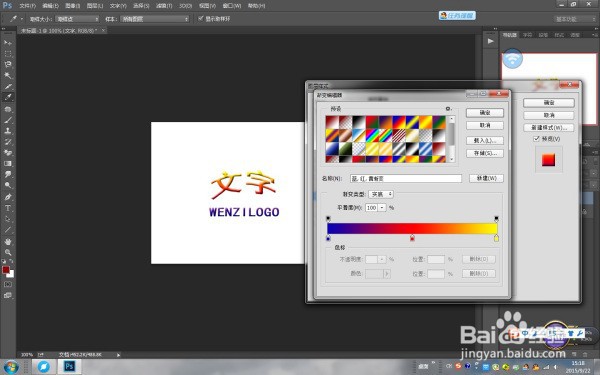The height and width of the screenshot is (375, 600).
Task: Select the Path Selection tool
Action: coord(8,219)
